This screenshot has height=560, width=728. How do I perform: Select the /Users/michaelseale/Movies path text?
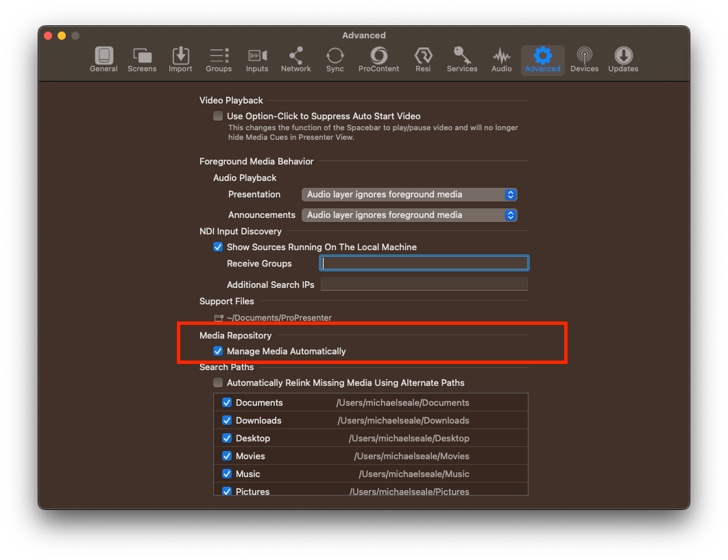pos(411,456)
